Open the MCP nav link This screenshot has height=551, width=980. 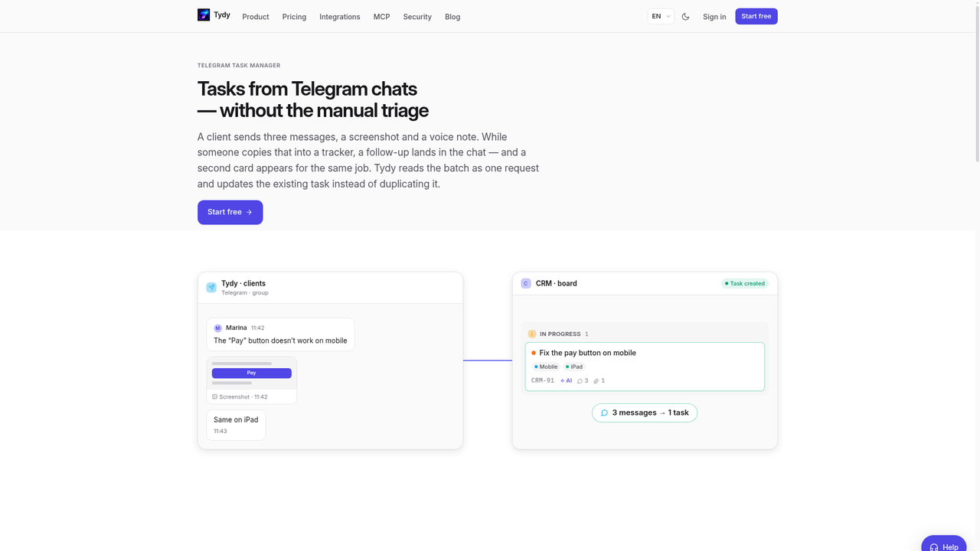coord(381,17)
